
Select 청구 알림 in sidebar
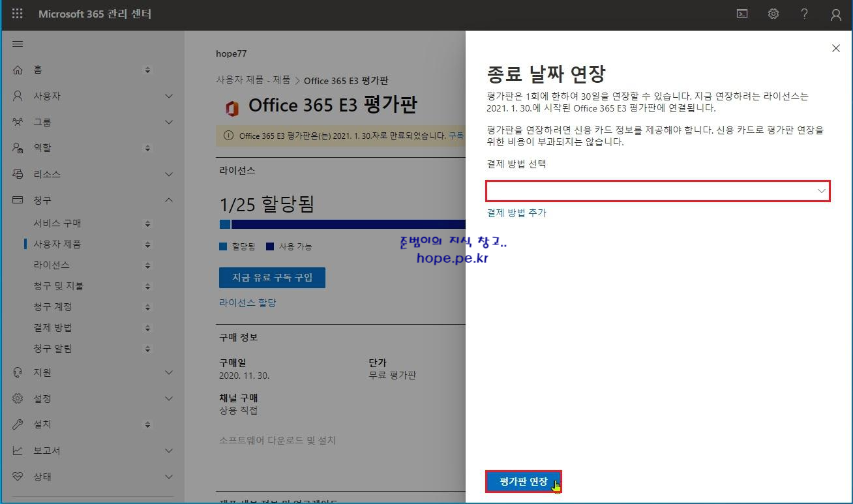(53, 349)
